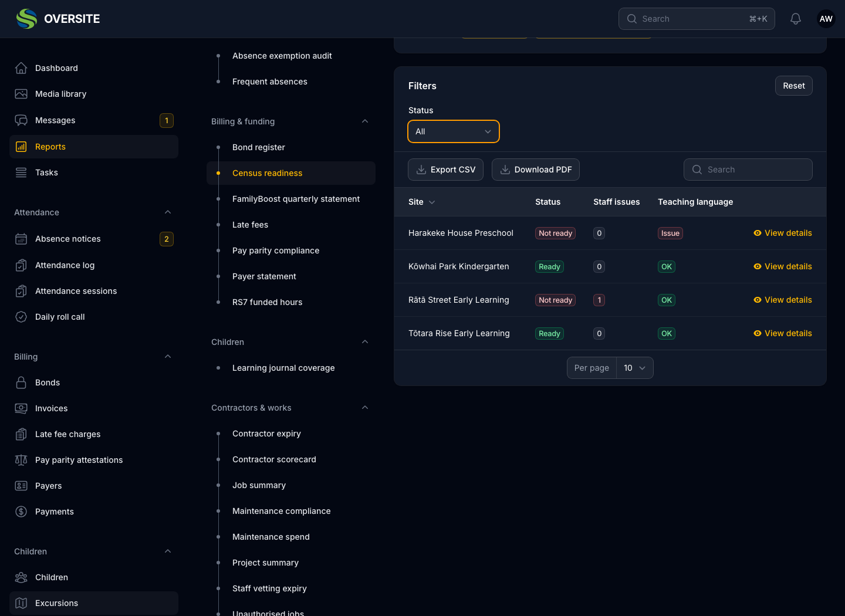The width and height of the screenshot is (845, 616).
Task: Open the Census readiness report
Action: 291,173
